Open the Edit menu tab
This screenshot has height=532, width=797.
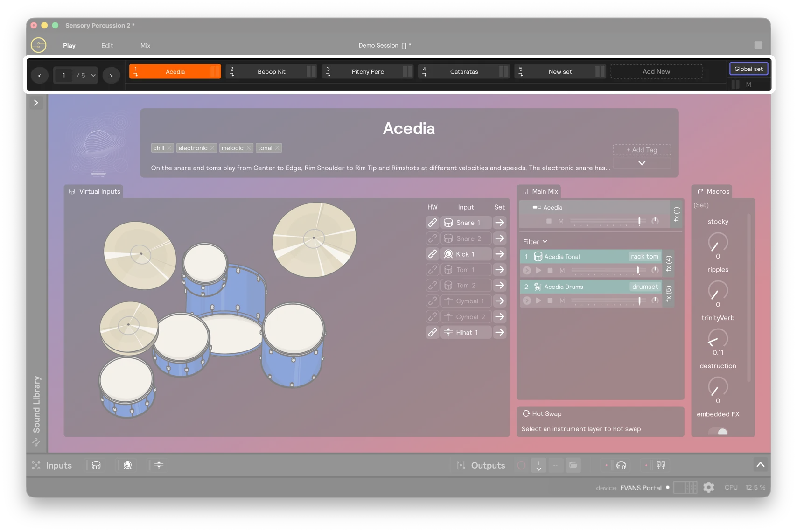107,45
